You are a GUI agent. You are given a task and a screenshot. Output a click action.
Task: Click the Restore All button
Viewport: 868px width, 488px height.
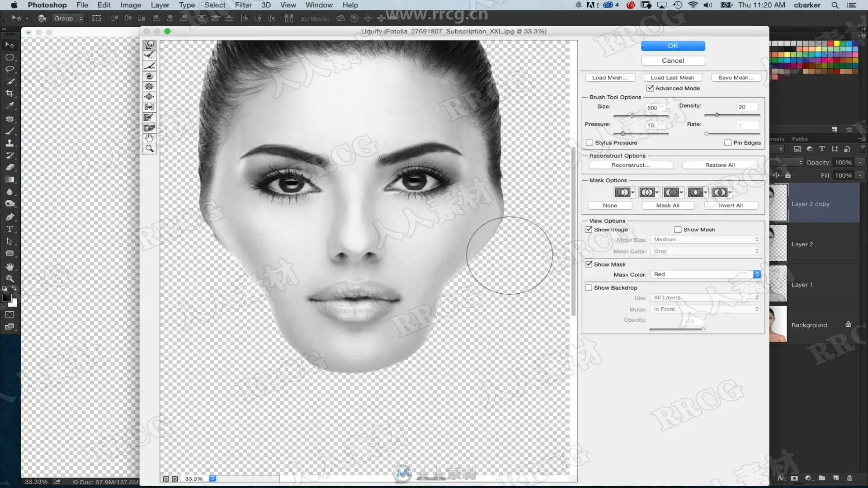pos(720,165)
